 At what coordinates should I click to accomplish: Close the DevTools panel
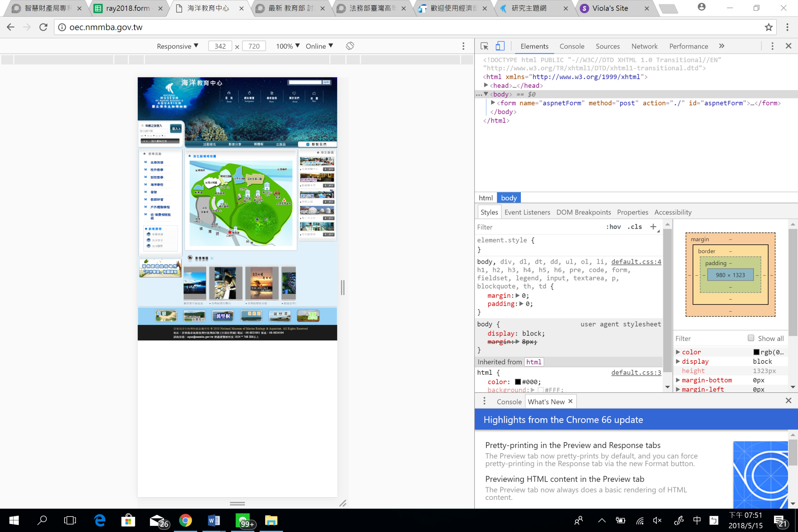pos(789,46)
